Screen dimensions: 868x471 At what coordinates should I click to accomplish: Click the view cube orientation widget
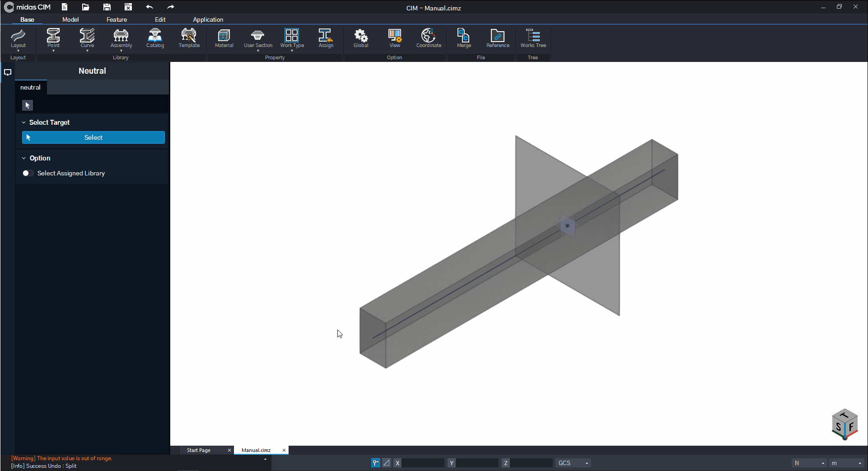(844, 424)
